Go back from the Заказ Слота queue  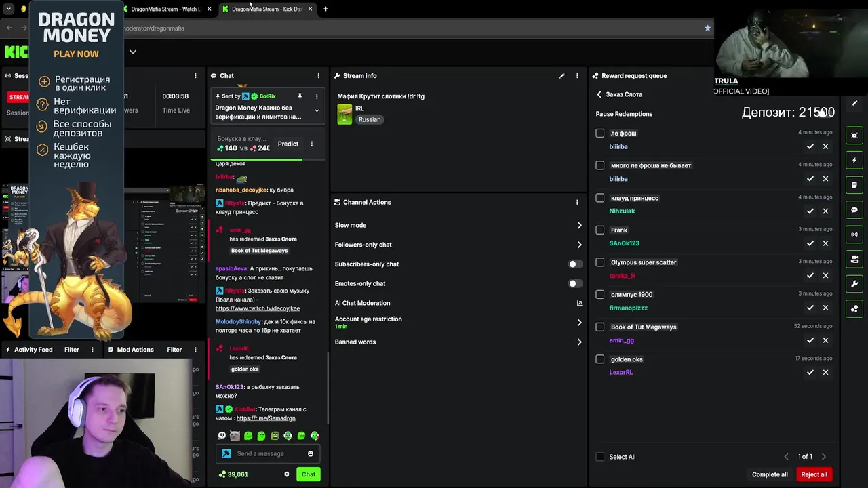(x=599, y=94)
